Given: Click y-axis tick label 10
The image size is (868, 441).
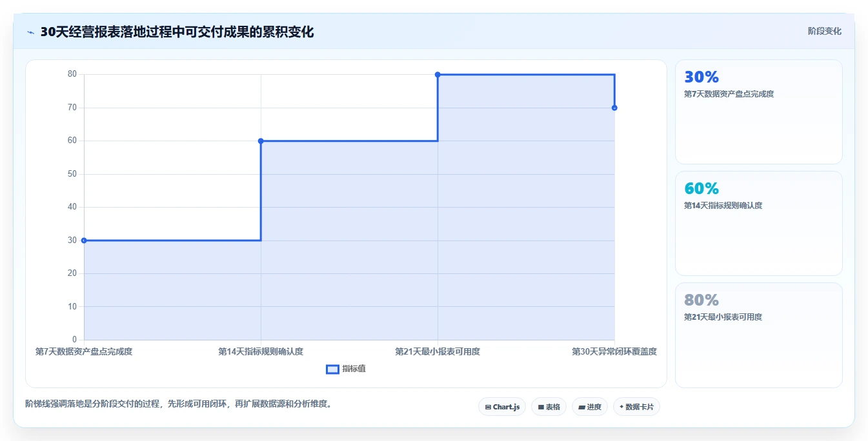Looking at the screenshot, I should 72,307.
